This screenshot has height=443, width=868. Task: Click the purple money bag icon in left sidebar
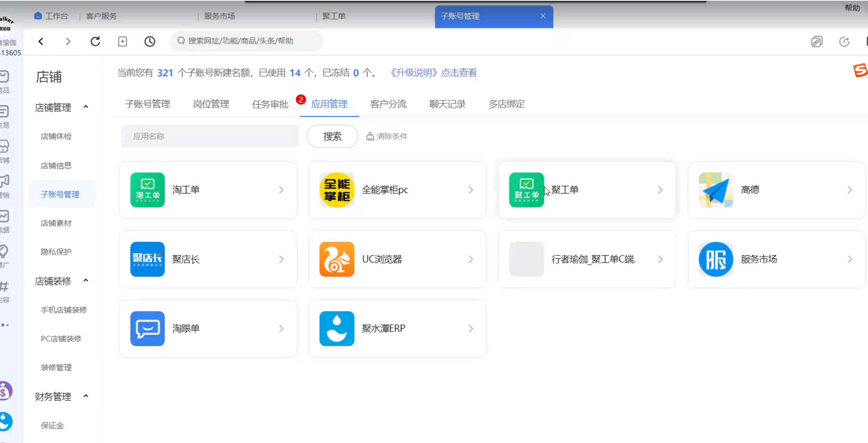[x=6, y=391]
